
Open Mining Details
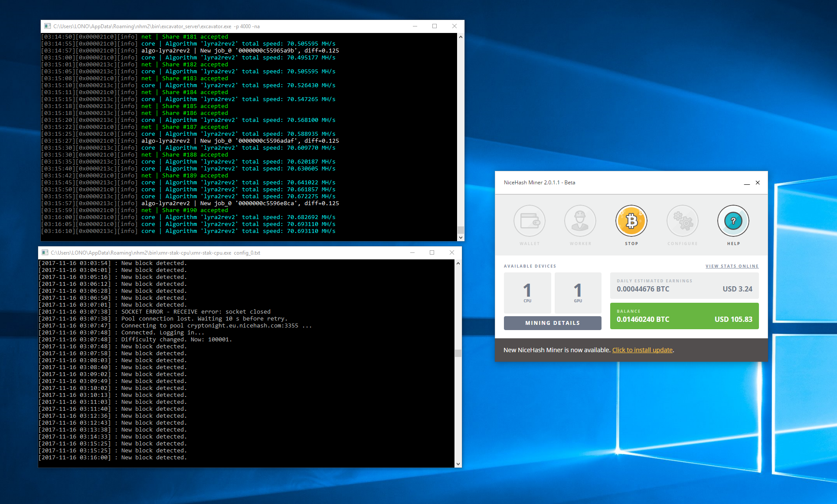553,323
